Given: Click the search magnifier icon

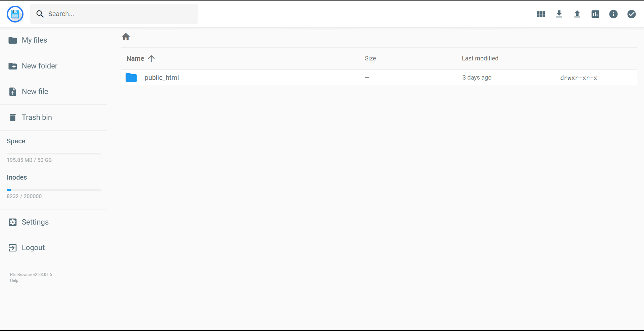Looking at the screenshot, I should [40, 14].
